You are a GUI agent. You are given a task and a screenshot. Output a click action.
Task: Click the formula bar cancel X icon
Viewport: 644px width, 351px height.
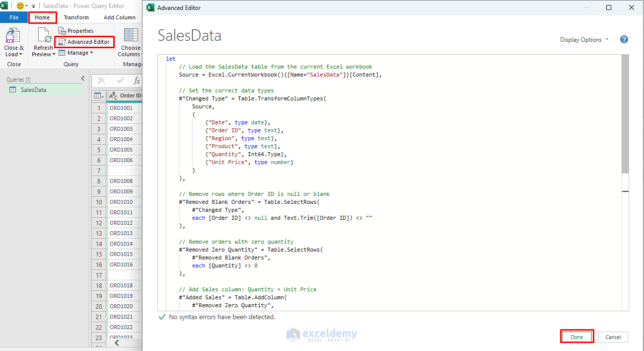pyautogui.click(x=102, y=81)
